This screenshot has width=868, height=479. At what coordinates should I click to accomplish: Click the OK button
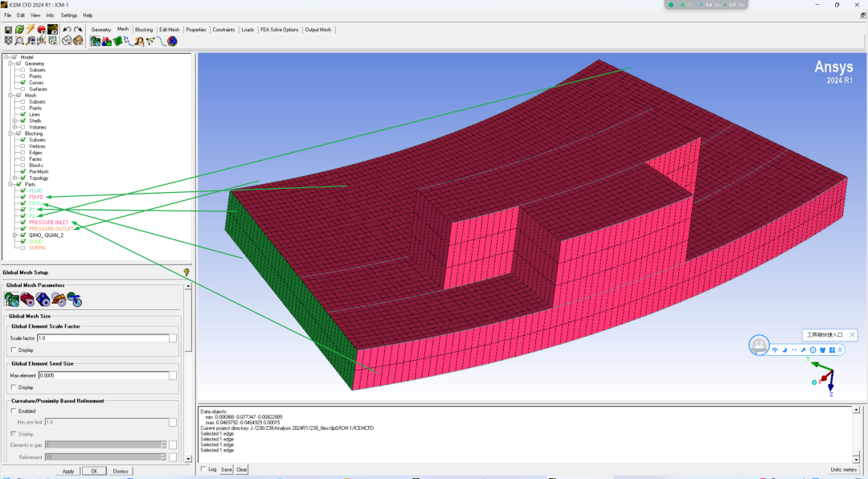[94, 471]
